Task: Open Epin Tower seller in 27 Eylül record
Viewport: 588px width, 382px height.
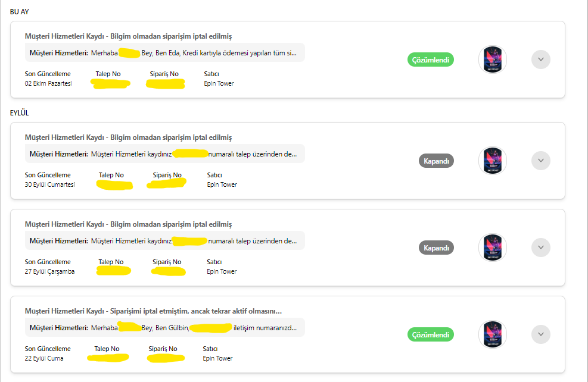Action: 222,271
